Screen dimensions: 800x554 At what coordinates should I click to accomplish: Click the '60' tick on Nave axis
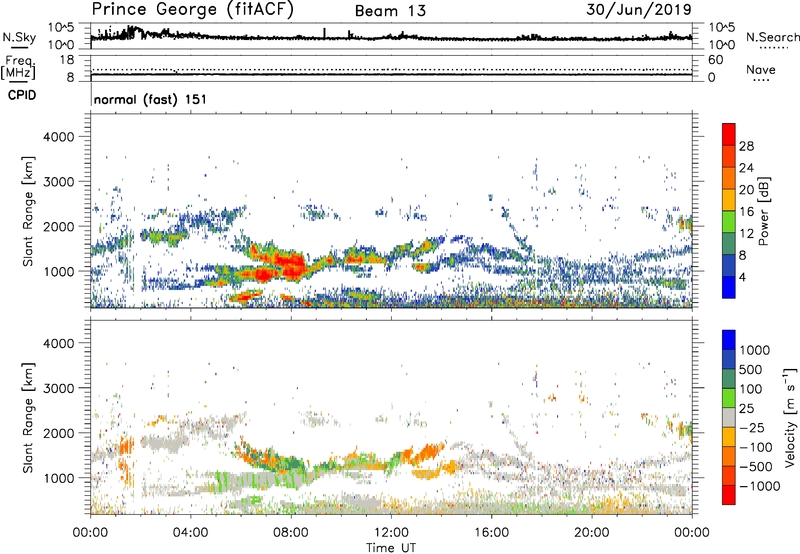click(x=715, y=60)
